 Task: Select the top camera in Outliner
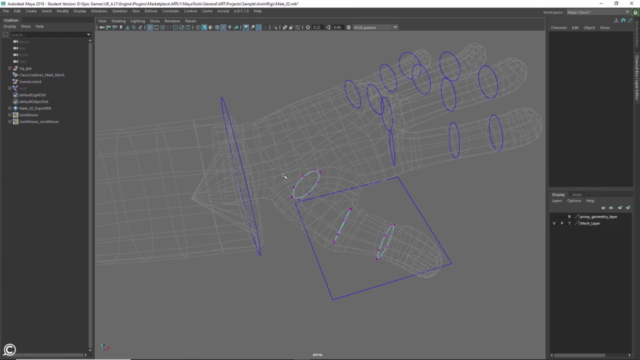tap(22, 48)
